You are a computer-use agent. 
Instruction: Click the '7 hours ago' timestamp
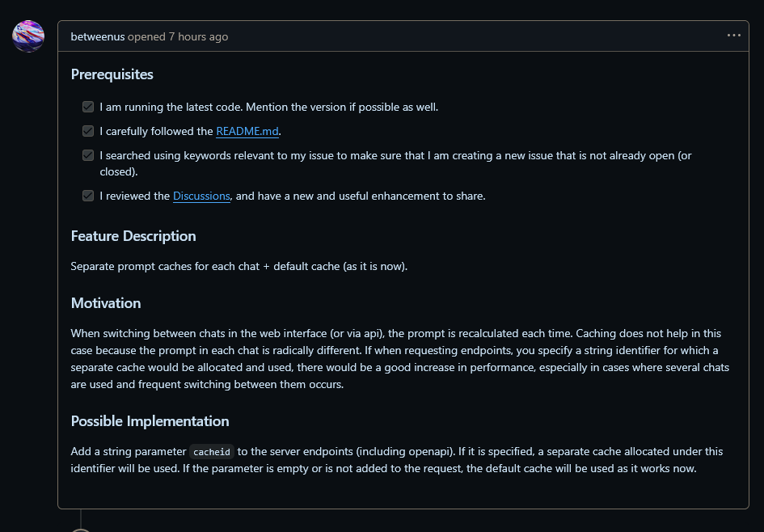[x=198, y=36]
